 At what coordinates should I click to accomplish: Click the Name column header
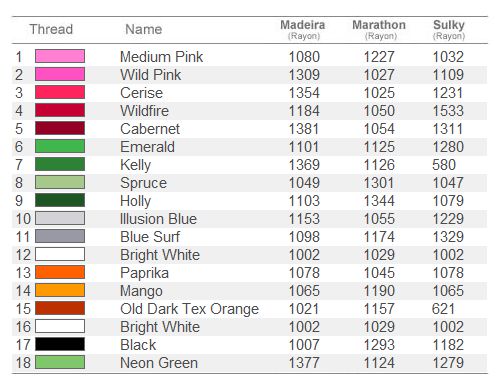144,29
